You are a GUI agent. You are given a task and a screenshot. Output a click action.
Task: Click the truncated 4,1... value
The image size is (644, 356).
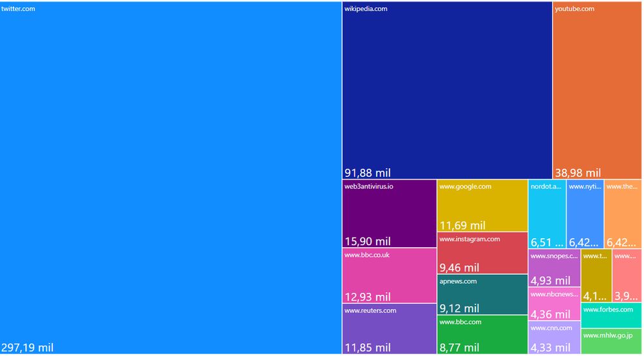point(595,296)
